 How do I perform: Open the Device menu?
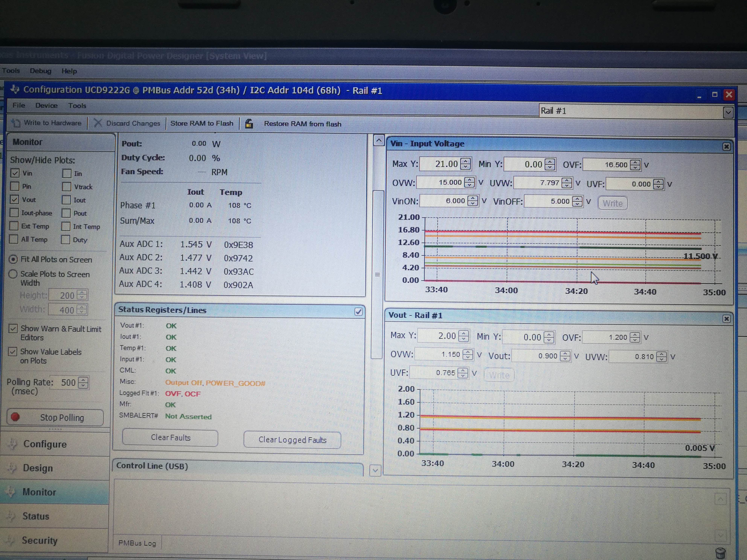46,105
